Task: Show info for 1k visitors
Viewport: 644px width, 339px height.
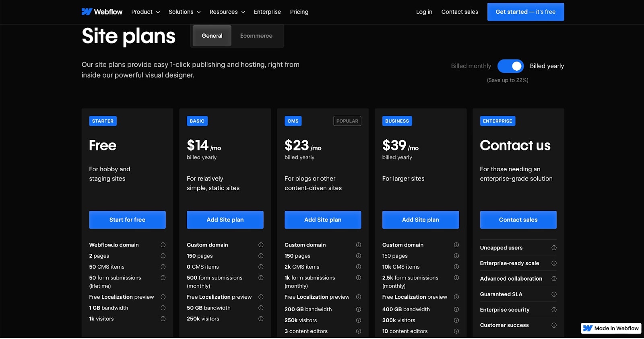Action: [163, 318]
